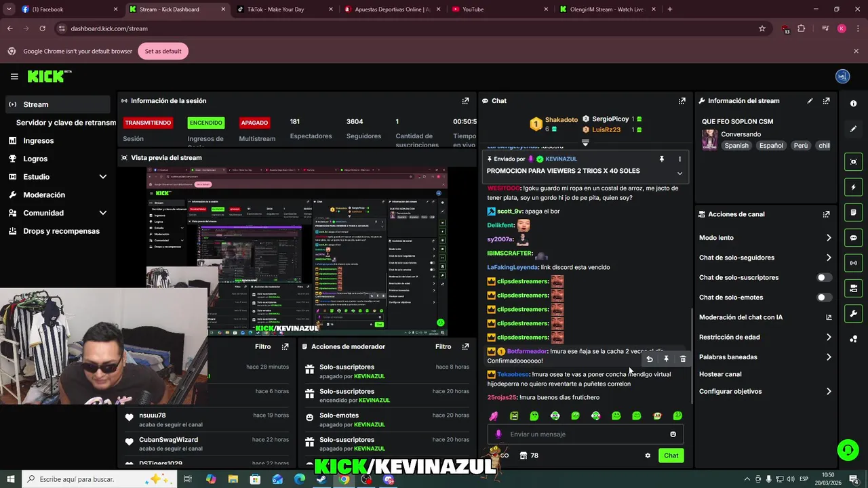
Task: Pin the Botfarmeador chat message
Action: pos(666,359)
